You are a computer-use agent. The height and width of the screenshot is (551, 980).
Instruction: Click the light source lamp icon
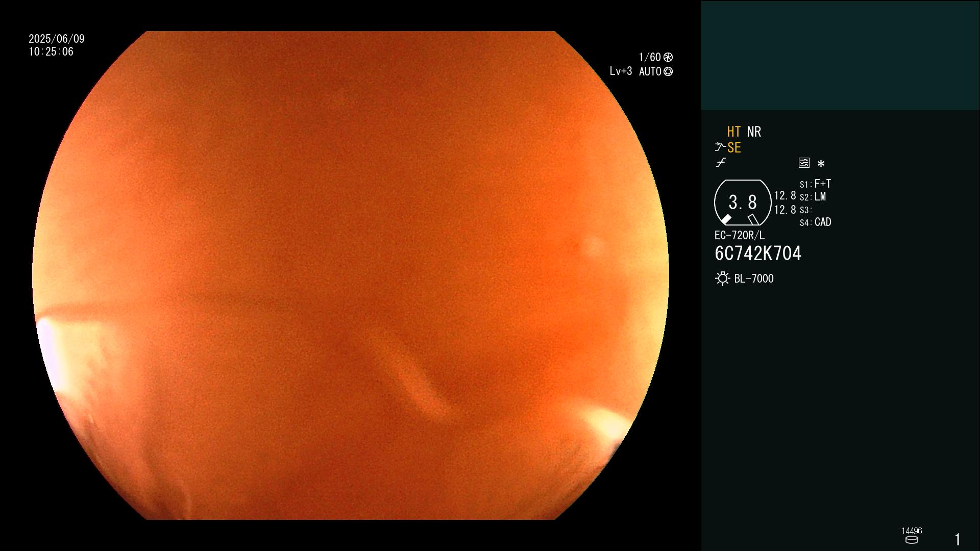coord(723,279)
